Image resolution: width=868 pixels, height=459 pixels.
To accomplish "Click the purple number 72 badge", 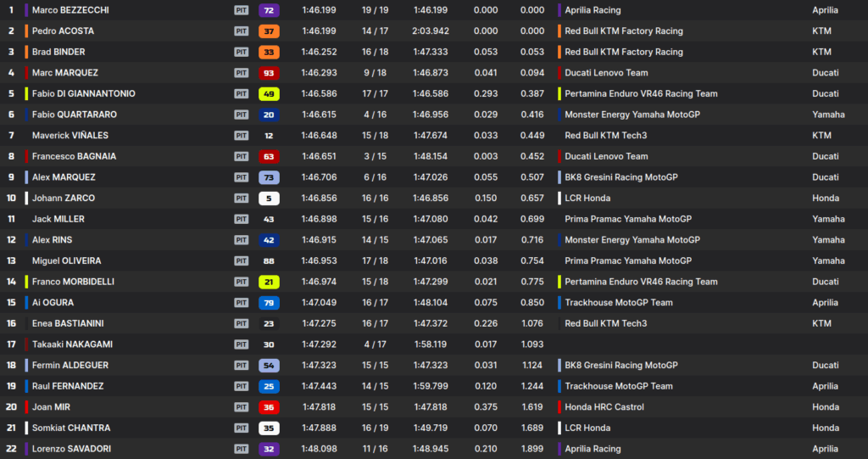I will point(269,10).
